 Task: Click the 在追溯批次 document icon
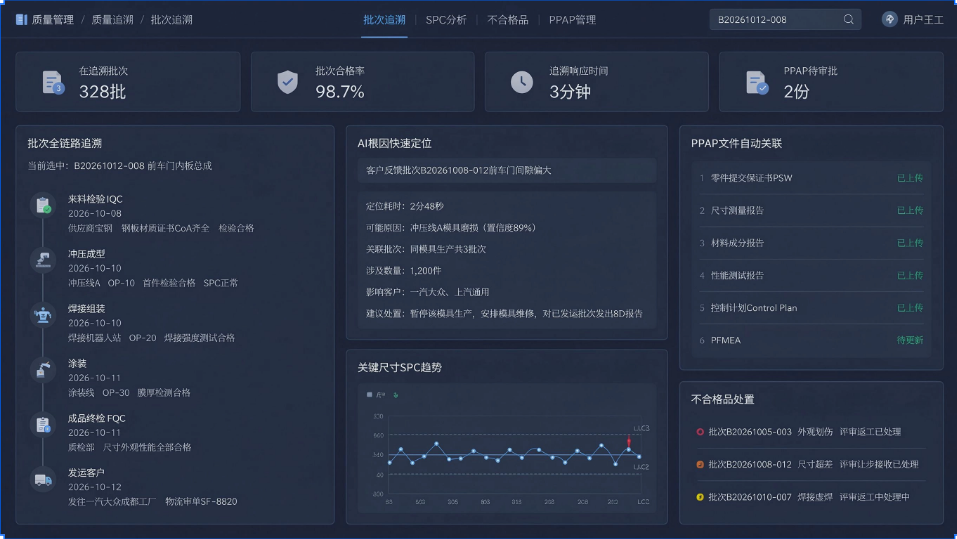[x=52, y=82]
